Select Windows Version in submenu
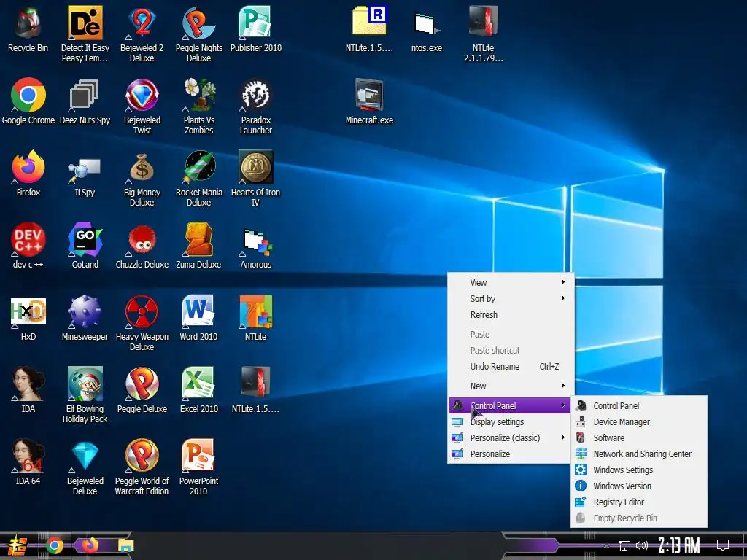This screenshot has width=747, height=560. [639, 486]
